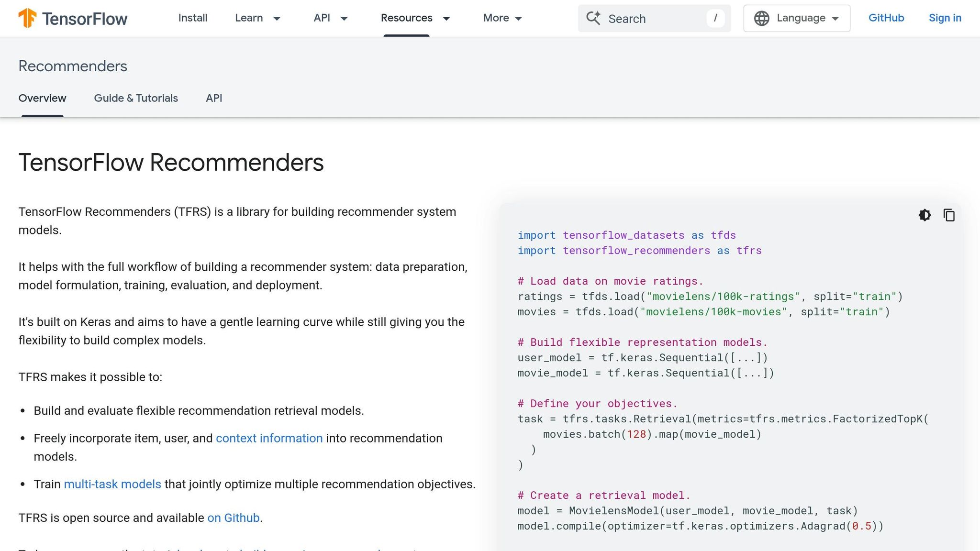Click the TensorFlow logo icon
The width and height of the screenshot is (980, 551).
[28, 18]
